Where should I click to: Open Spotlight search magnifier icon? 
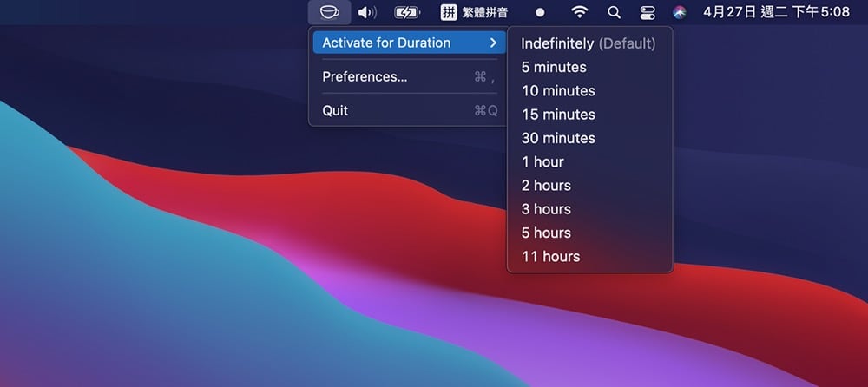coord(614,12)
